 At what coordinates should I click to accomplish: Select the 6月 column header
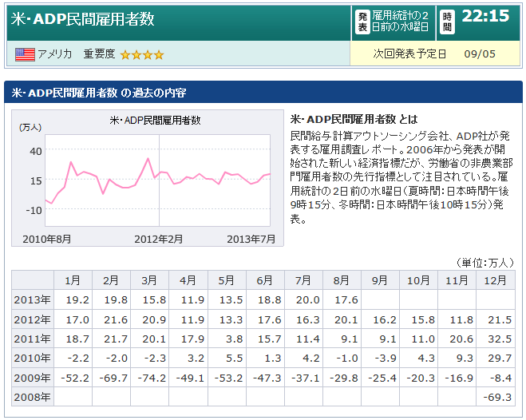pos(265,280)
